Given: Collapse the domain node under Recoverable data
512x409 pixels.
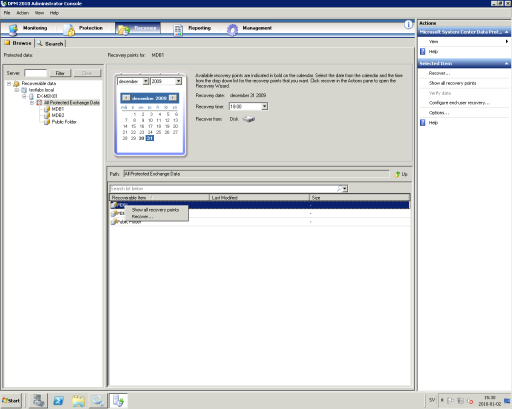Looking at the screenshot, I should point(16,90).
